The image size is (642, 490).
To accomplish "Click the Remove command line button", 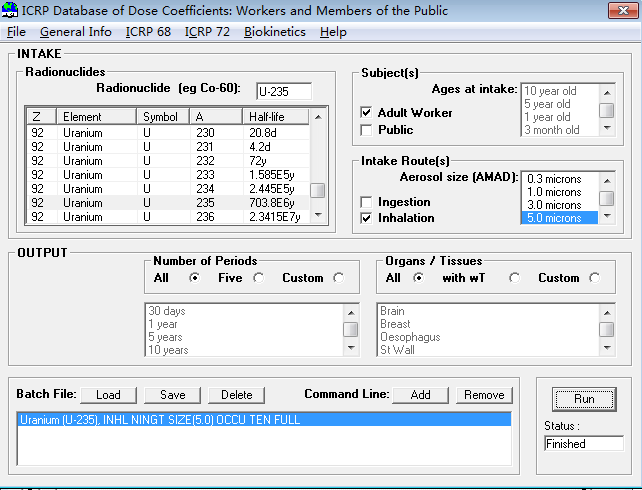I will coord(484,395).
